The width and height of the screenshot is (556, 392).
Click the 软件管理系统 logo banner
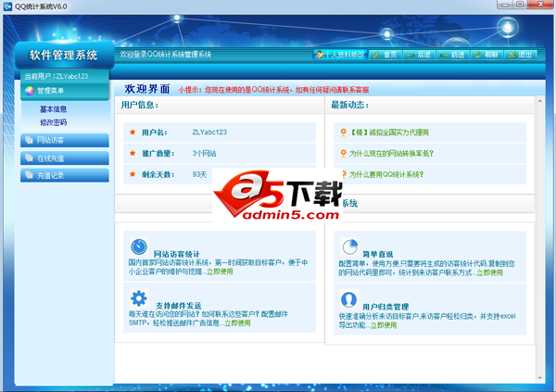[65, 56]
